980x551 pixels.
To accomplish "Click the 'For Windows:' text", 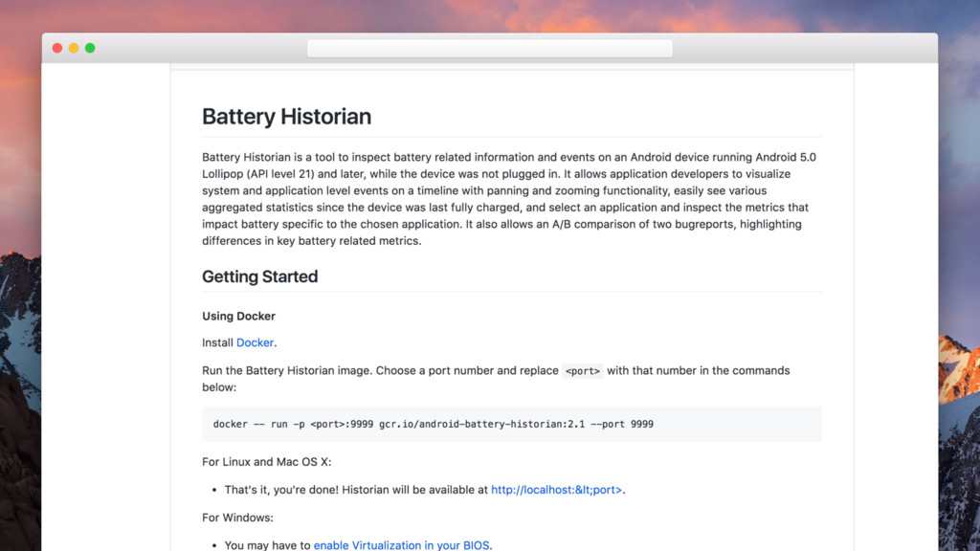I will pos(237,518).
